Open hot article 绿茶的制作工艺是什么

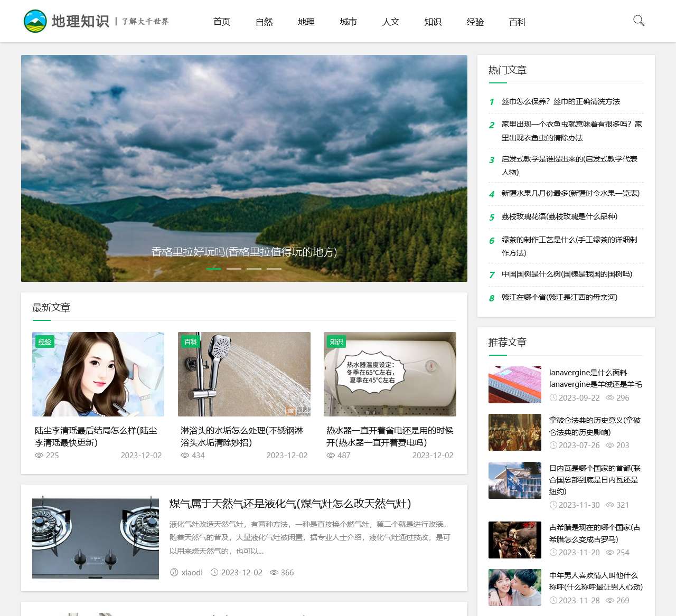[569, 246]
